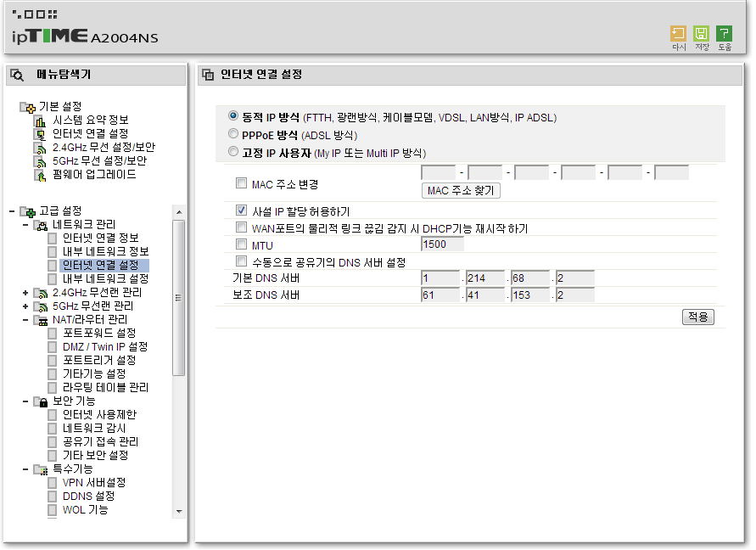This screenshot has height=550, width=756.
Task: Click the 펌웨어 업그레이드 icon
Action: (x=41, y=175)
